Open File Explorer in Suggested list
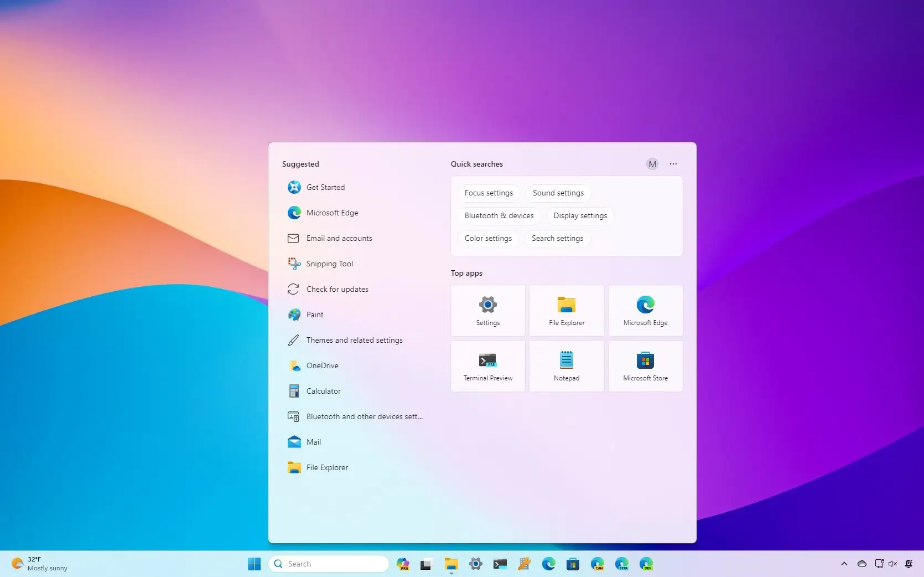Viewport: 924px width, 577px height. coord(354,467)
